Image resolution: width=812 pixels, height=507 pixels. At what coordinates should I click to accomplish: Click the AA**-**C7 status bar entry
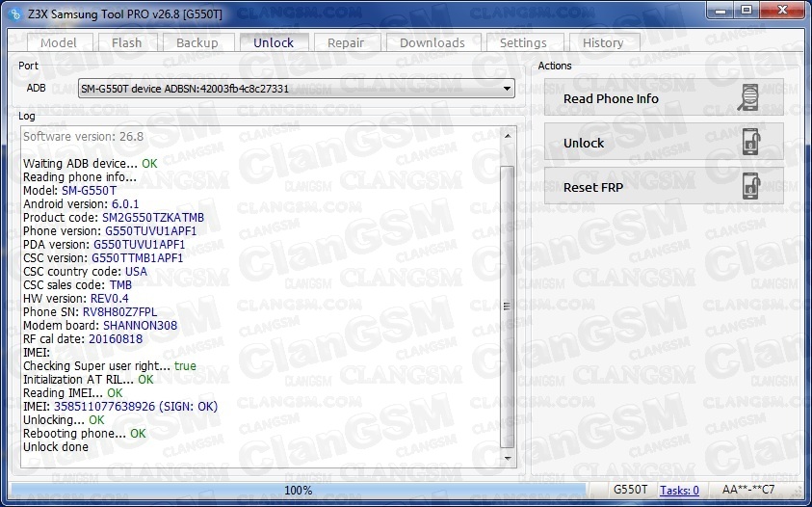pos(748,490)
